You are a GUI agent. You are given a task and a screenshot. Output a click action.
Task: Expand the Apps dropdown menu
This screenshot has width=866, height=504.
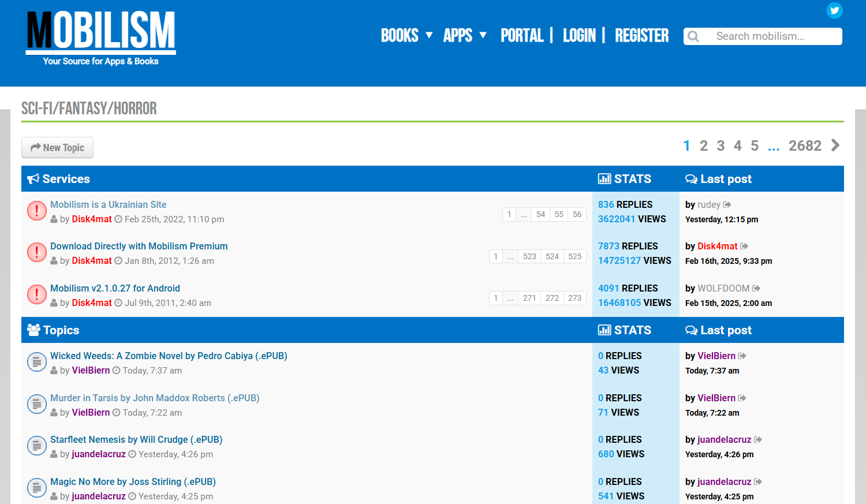[x=465, y=35]
